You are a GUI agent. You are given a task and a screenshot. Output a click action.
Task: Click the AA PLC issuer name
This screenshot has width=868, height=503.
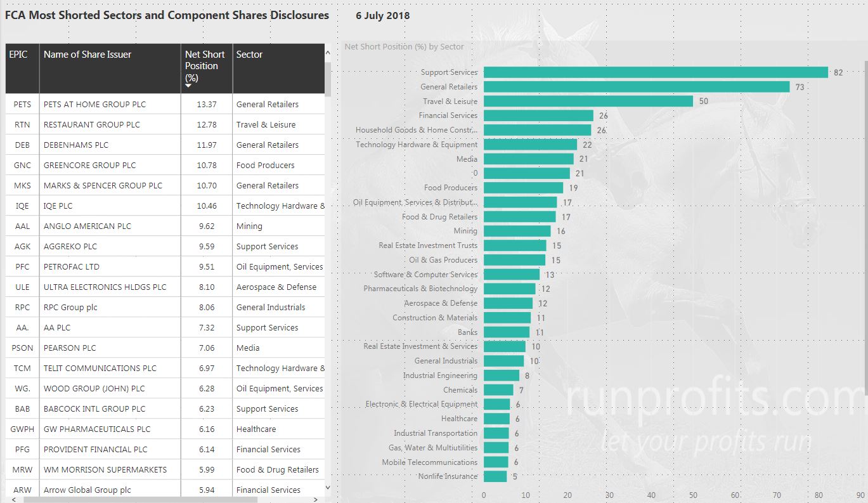(57, 327)
